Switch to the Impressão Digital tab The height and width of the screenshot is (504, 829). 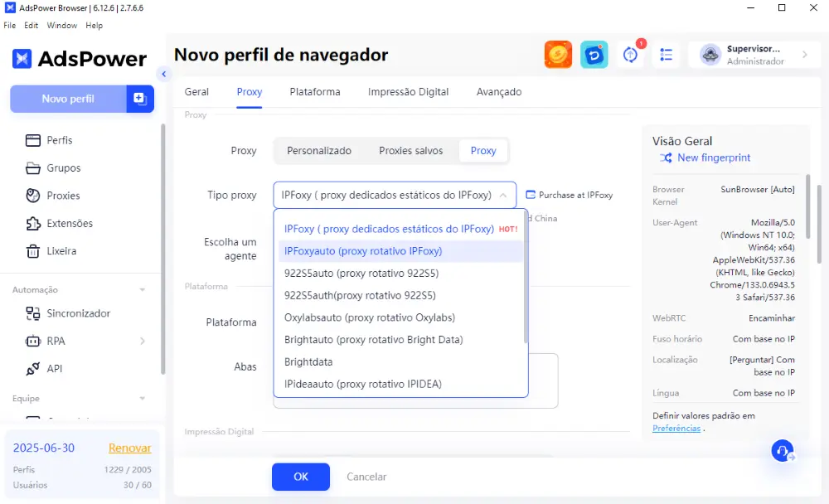408,92
